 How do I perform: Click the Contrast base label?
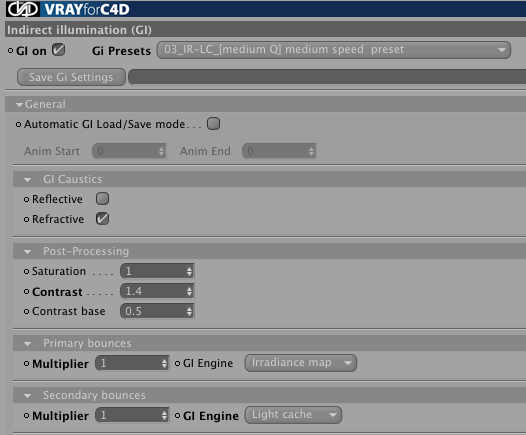(68, 311)
